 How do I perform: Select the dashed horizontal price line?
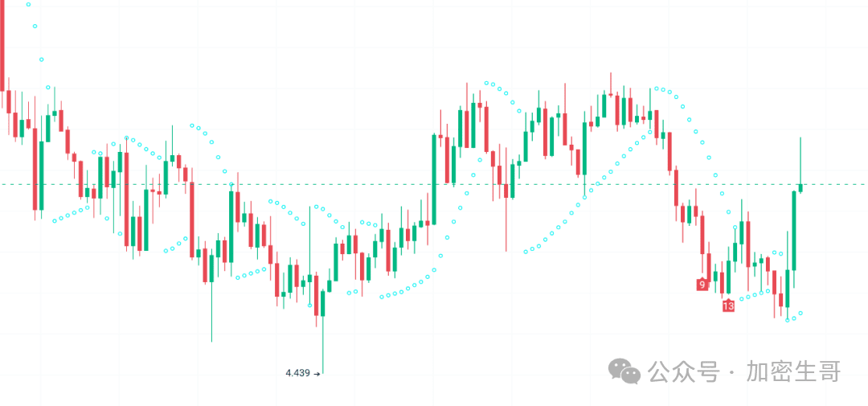click(402, 184)
